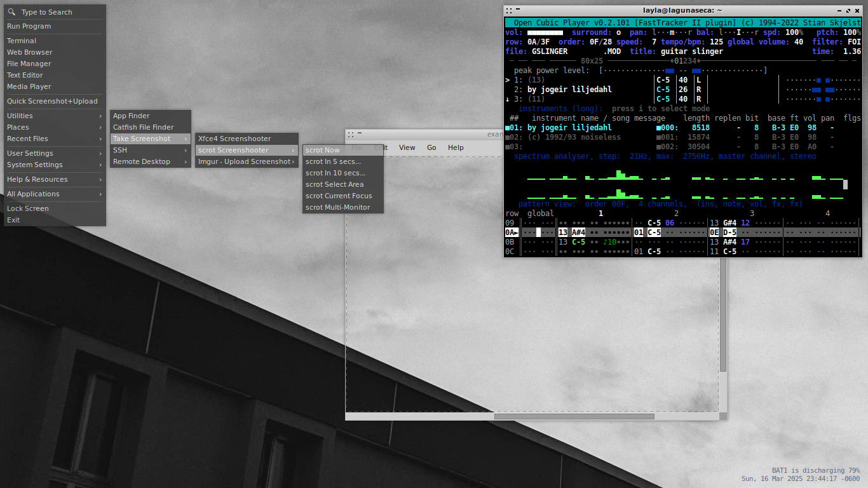Select scrot Now
This screenshot has height=488, width=868.
coord(343,150)
